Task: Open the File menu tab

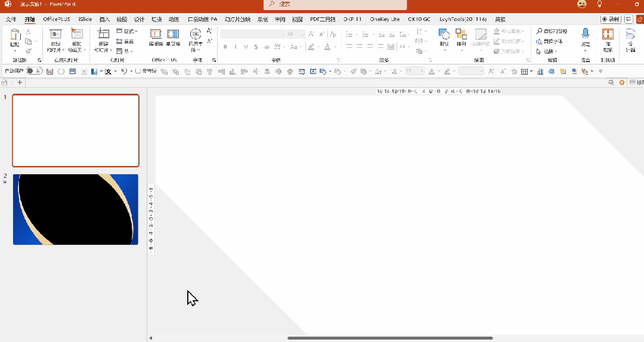Action: [x=11, y=19]
